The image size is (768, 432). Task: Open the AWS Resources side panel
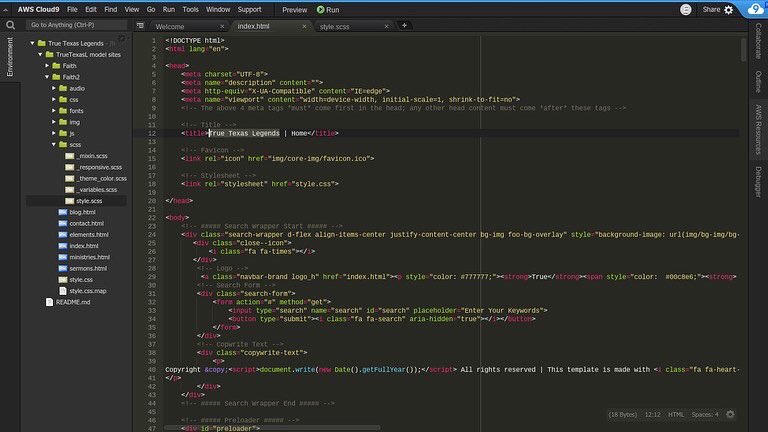pos(758,130)
